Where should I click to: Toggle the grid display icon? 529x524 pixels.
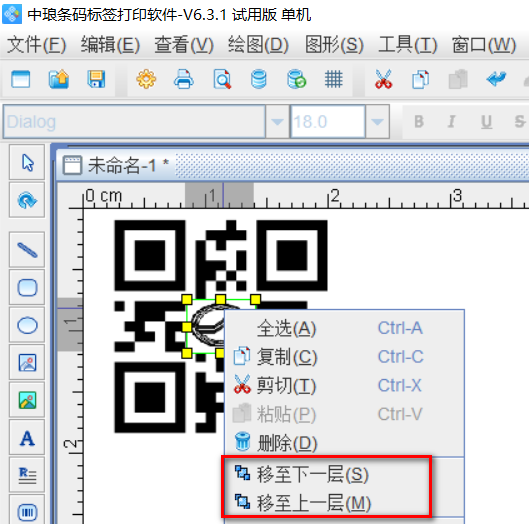coord(334,80)
